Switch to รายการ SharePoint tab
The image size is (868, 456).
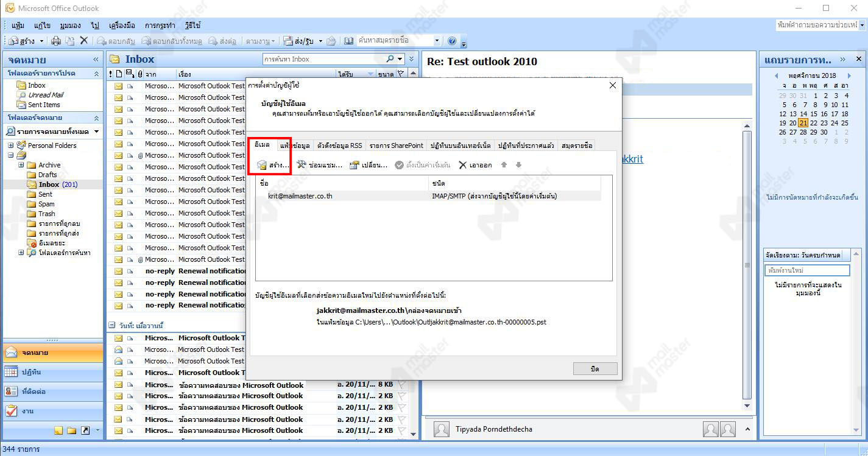pyautogui.click(x=396, y=146)
